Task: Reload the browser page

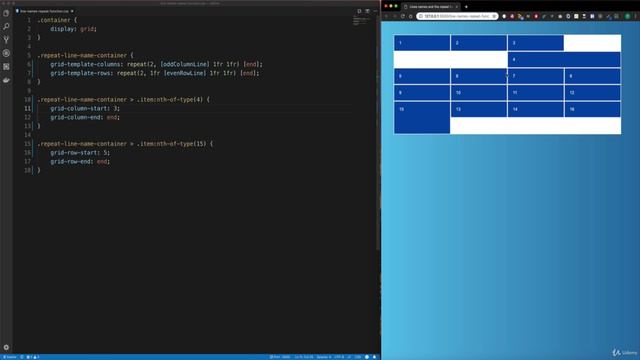Action: 402,16
